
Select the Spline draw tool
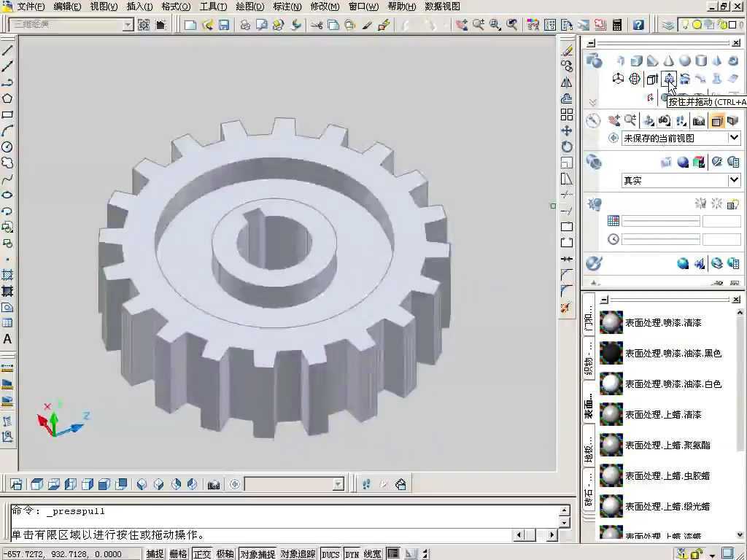click(7, 179)
